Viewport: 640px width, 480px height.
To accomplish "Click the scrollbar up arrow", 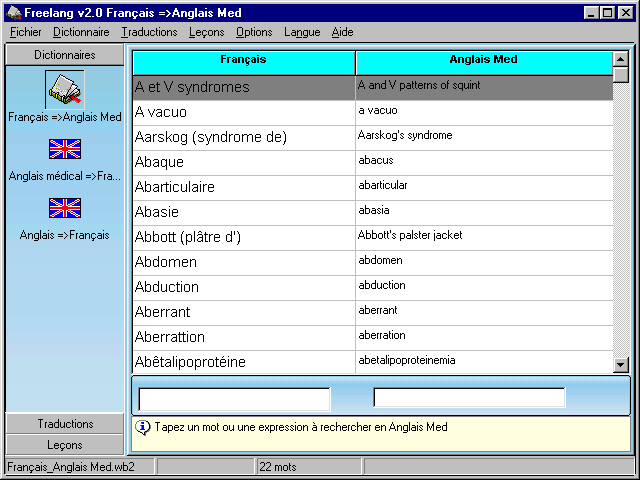I will click(621, 59).
